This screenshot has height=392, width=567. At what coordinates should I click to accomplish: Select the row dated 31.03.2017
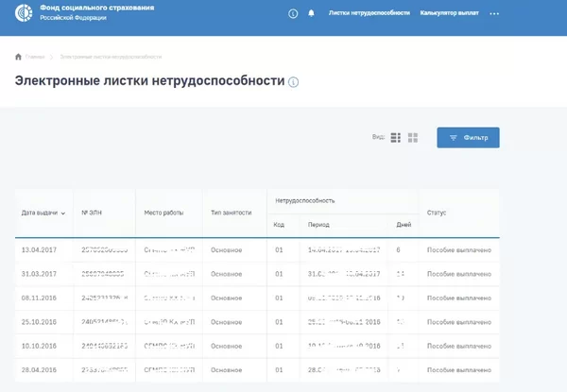(x=40, y=274)
